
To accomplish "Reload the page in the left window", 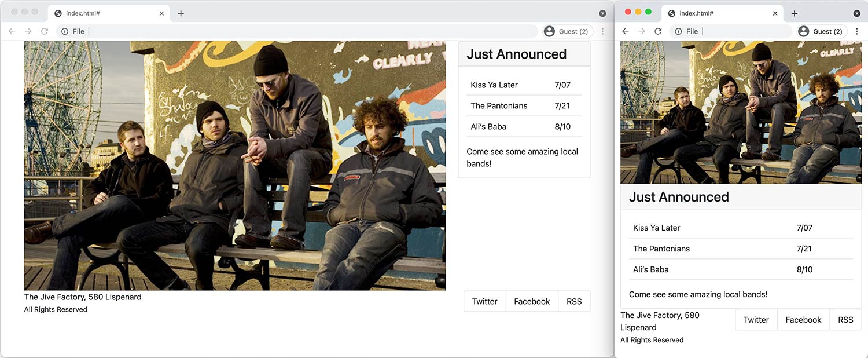I will (x=45, y=31).
